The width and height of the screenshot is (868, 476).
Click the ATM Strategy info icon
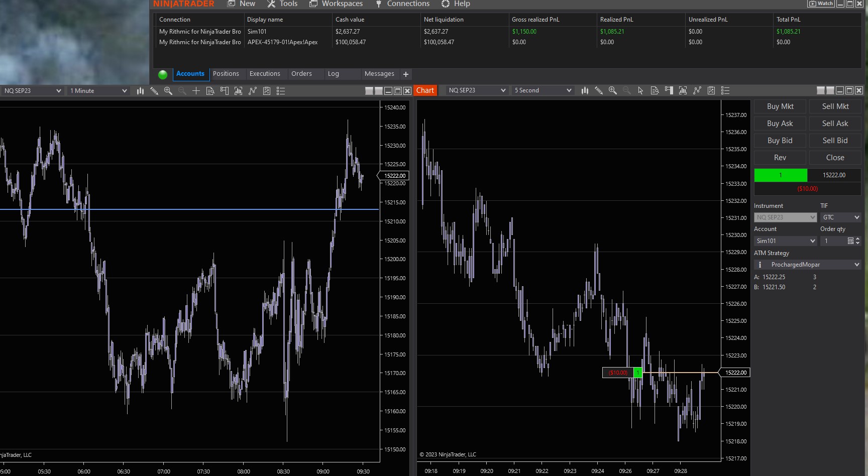click(760, 265)
